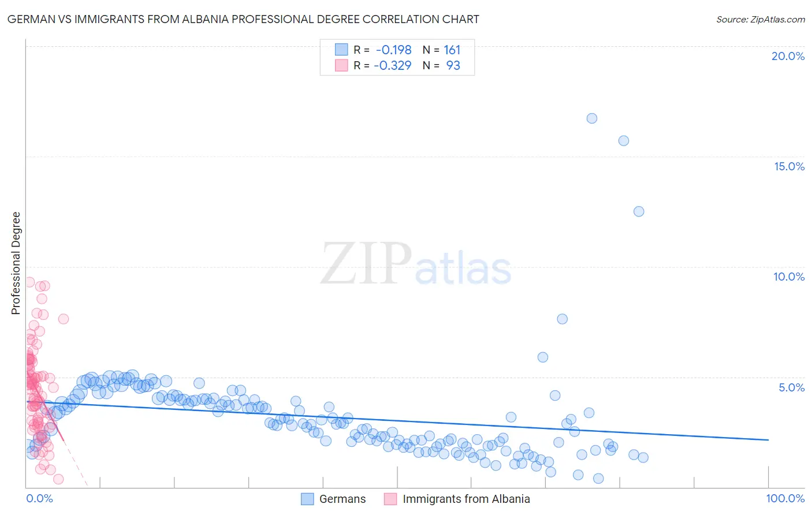Click the 20.0% y-axis label

788,56
